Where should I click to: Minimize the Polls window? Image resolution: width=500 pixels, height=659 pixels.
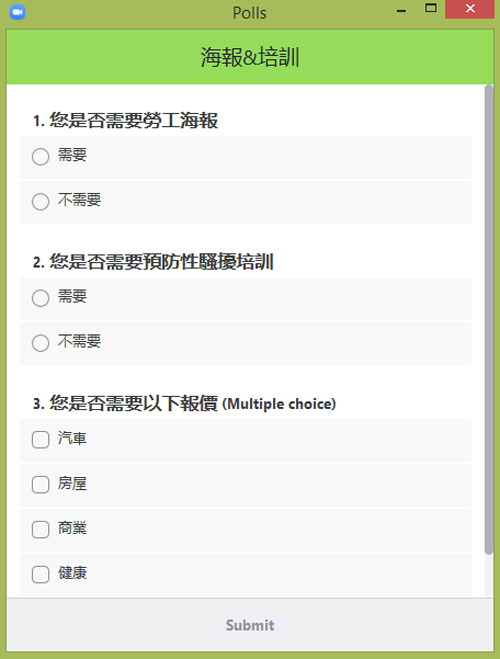[x=401, y=11]
